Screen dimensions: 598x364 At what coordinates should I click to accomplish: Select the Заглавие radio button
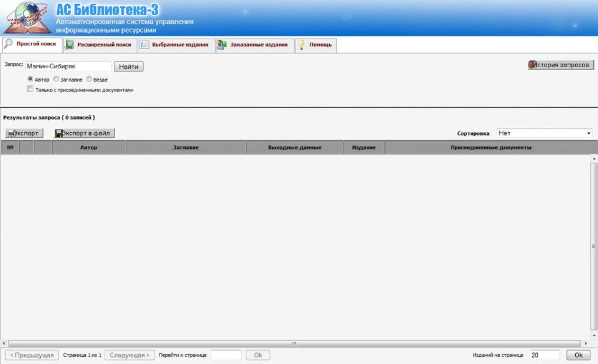pos(56,79)
